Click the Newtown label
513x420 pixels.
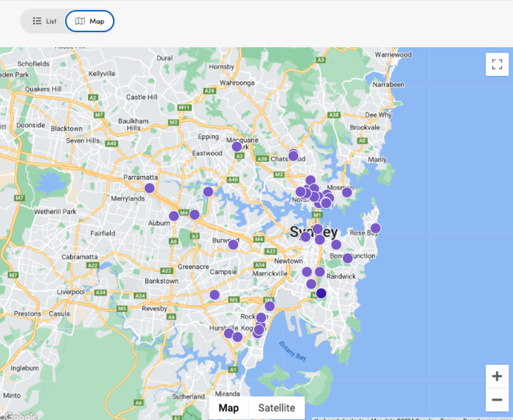click(x=288, y=261)
